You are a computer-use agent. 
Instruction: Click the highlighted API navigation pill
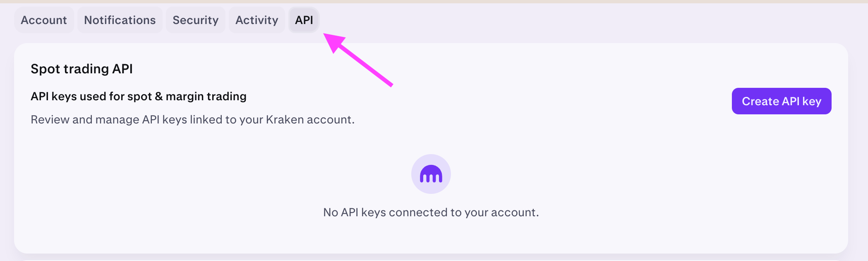pyautogui.click(x=304, y=19)
